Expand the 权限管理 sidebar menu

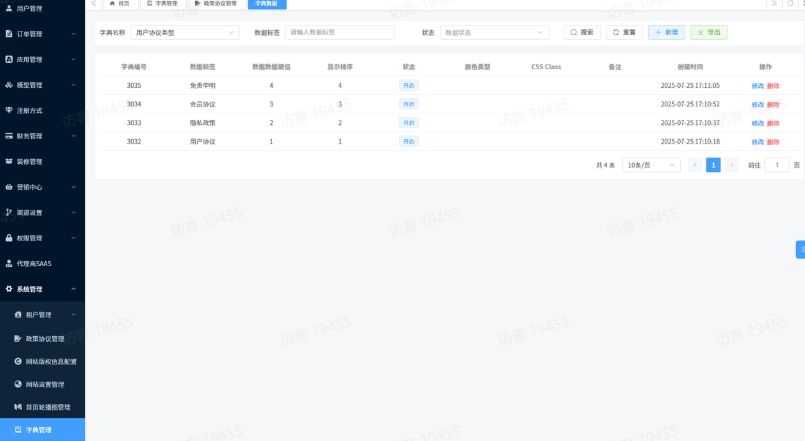tap(74, 238)
